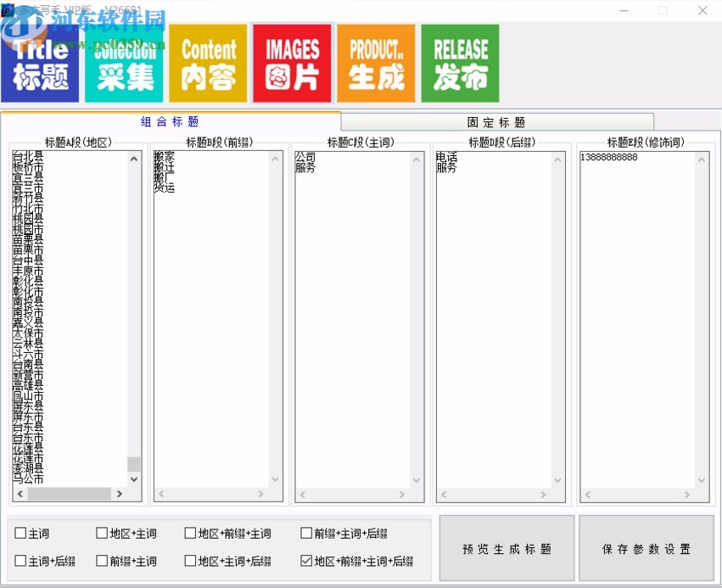Open the RELEASE 发布 tool
The height and width of the screenshot is (588, 722).
460,63
